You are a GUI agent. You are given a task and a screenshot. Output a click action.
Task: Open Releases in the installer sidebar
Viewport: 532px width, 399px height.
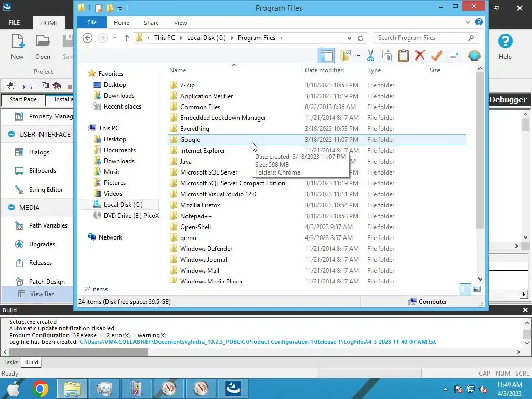pos(34,263)
